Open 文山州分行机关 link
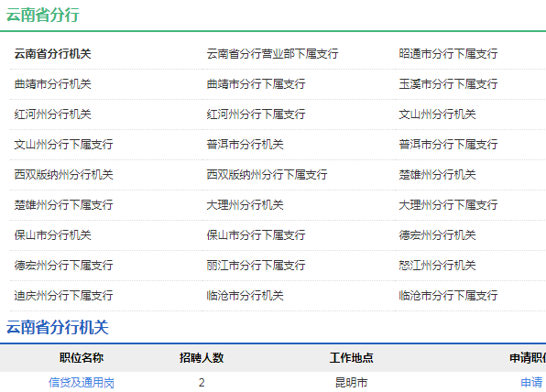This screenshot has height=392, width=546. tap(437, 114)
